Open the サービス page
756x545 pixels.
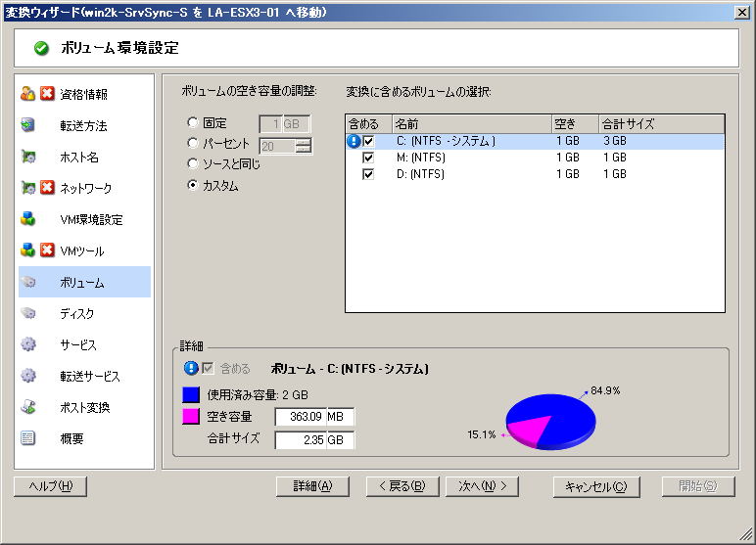pos(78,344)
